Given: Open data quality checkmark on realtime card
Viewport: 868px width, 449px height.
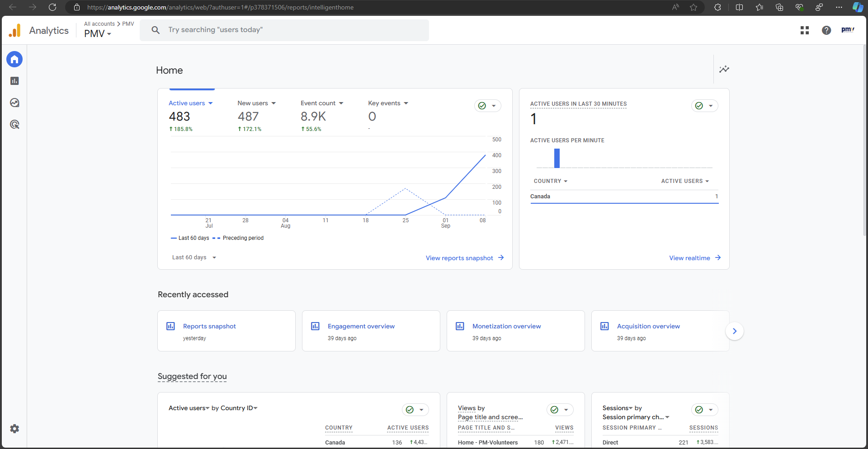Looking at the screenshot, I should tap(704, 106).
